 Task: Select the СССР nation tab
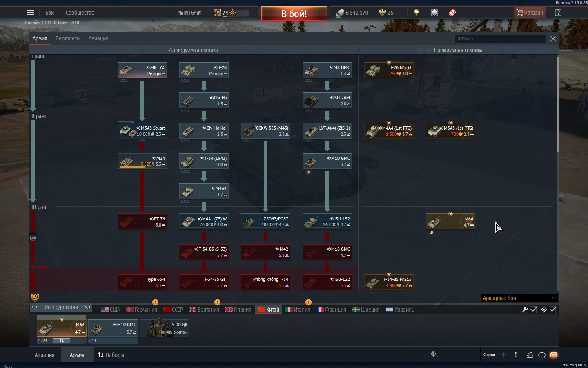(x=173, y=310)
